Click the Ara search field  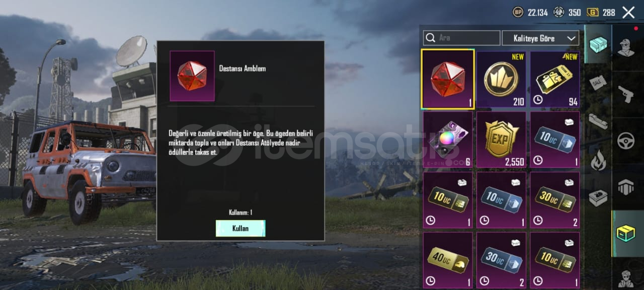pyautogui.click(x=462, y=38)
